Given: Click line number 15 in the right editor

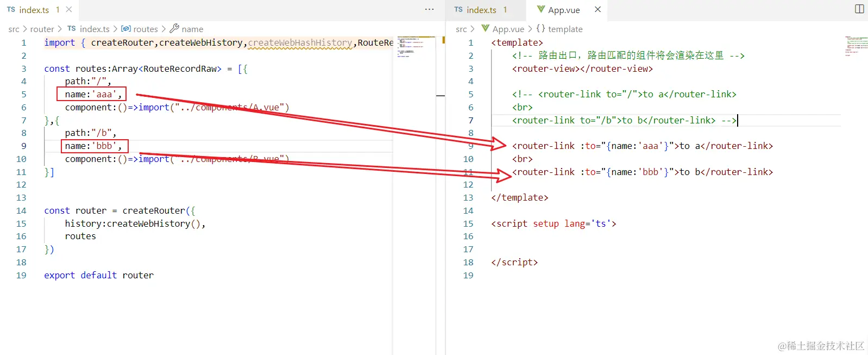Looking at the screenshot, I should click(x=468, y=224).
